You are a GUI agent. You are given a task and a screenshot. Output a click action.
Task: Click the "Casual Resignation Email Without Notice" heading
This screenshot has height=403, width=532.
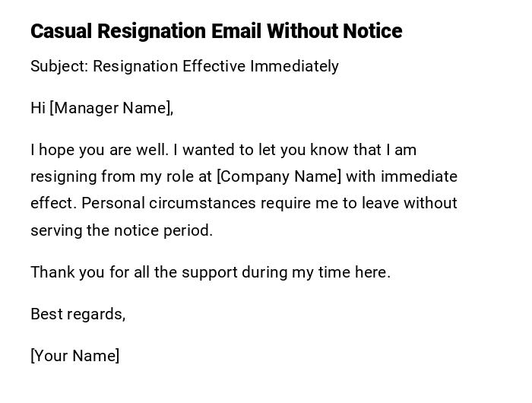tap(216, 31)
